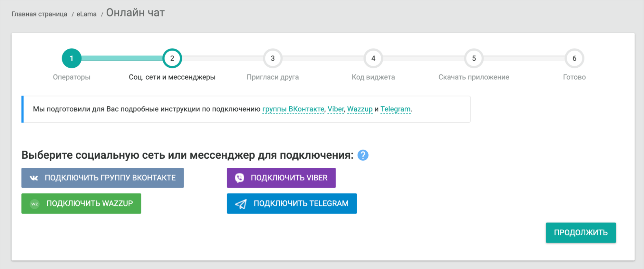The width and height of the screenshot is (644, 269).
Task: Click the teal progress bar between steps 1 and 2
Action: (122, 58)
